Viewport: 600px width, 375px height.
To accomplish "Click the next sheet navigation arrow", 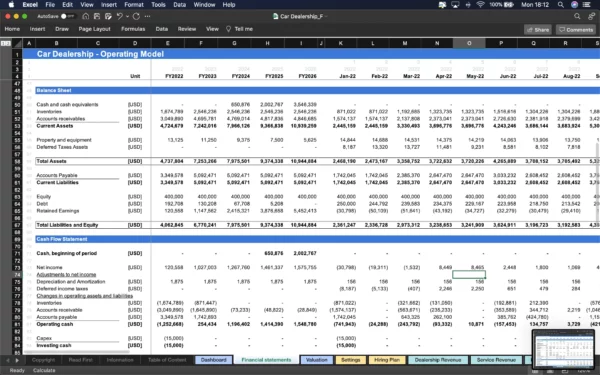I will click(x=17, y=360).
